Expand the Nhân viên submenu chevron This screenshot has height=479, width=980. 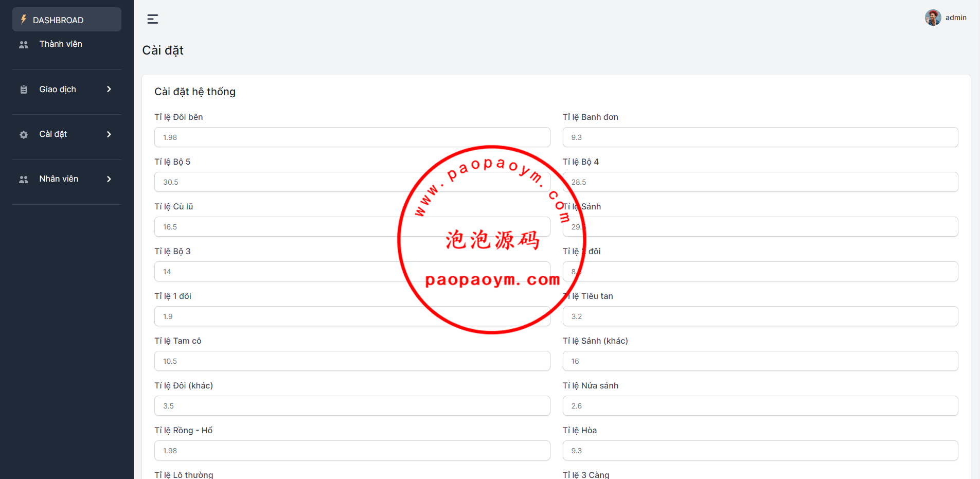pos(109,179)
